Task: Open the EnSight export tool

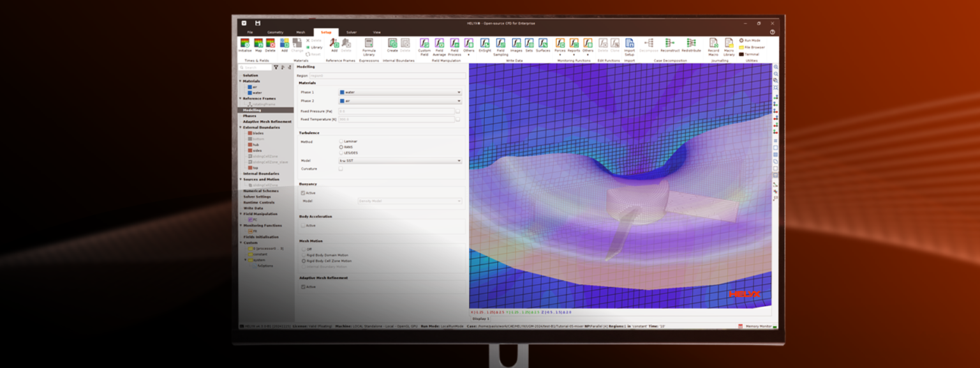Action: click(484, 43)
